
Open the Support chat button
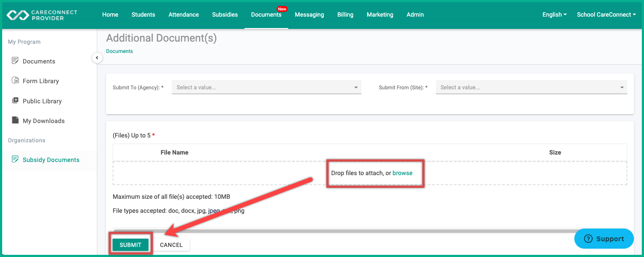[x=604, y=239]
